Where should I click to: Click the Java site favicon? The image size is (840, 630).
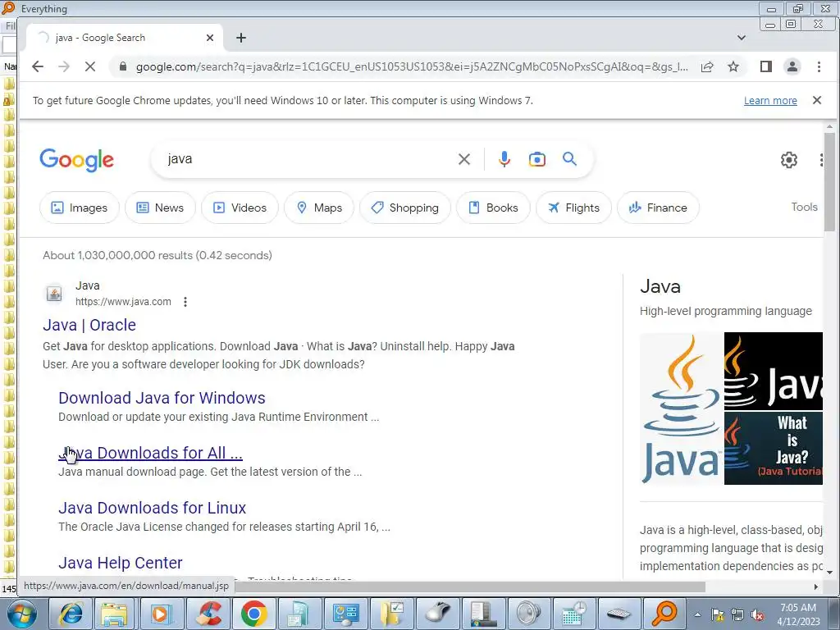54,294
